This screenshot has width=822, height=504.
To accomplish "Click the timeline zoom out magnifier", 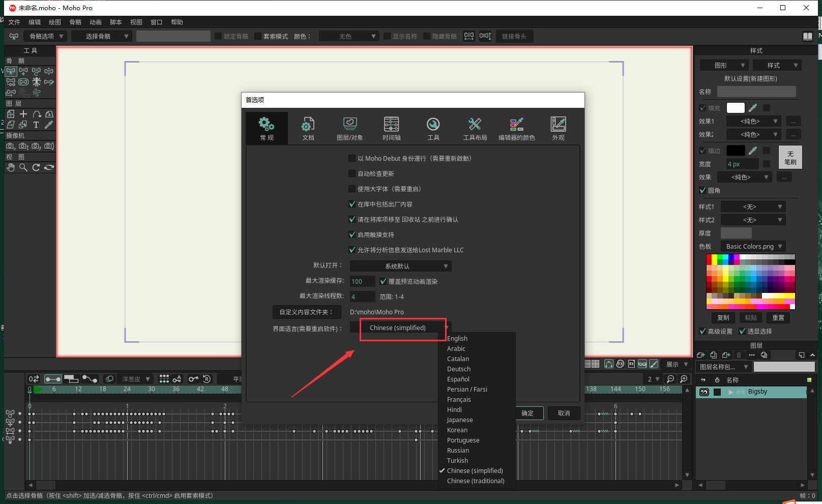I will [670, 379].
